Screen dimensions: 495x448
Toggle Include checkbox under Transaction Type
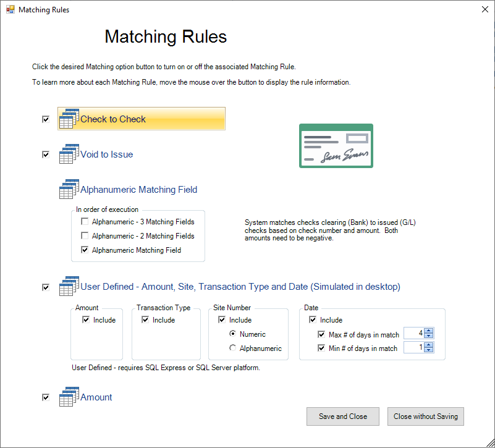[145, 320]
